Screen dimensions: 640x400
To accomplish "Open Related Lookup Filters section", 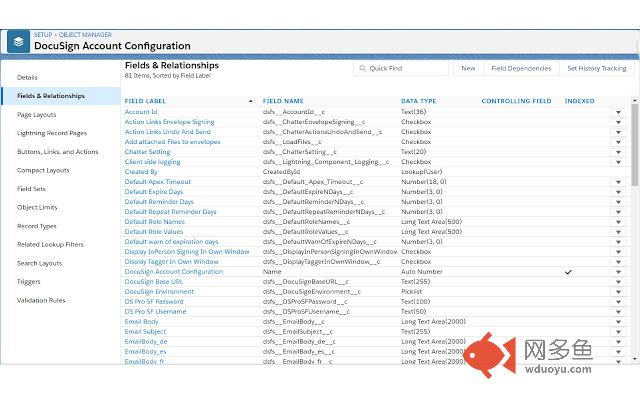I will pos(50,244).
